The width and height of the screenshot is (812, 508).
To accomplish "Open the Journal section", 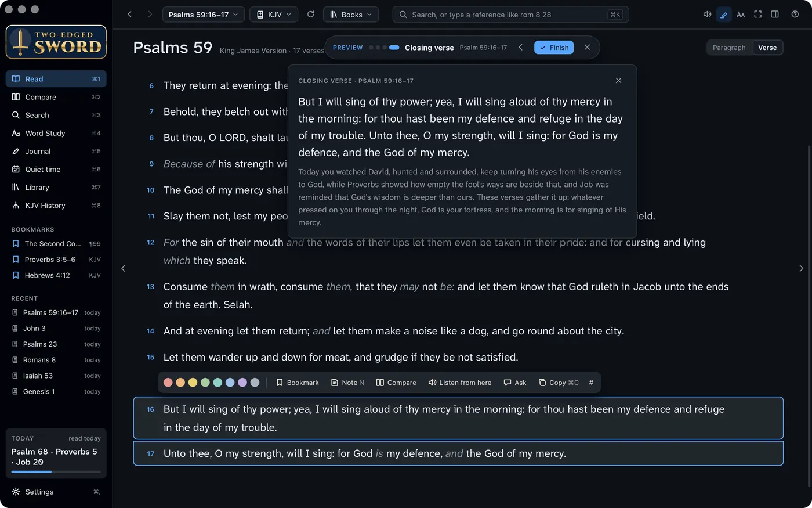I will pos(56,151).
